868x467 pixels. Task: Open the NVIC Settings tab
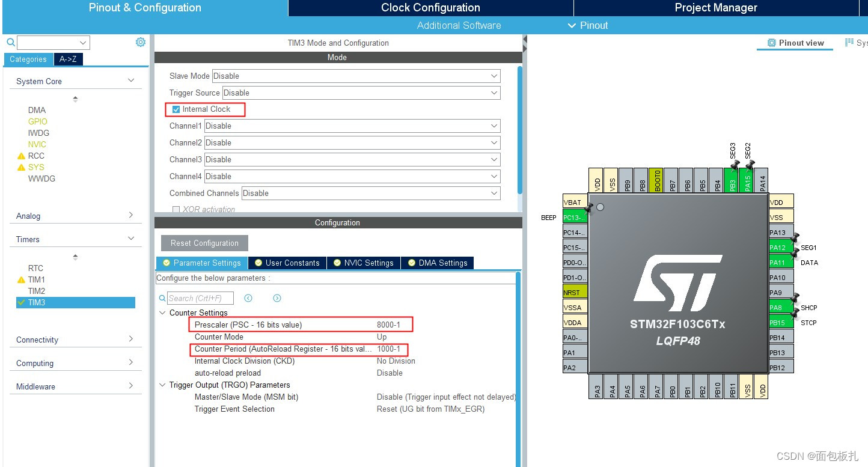364,263
